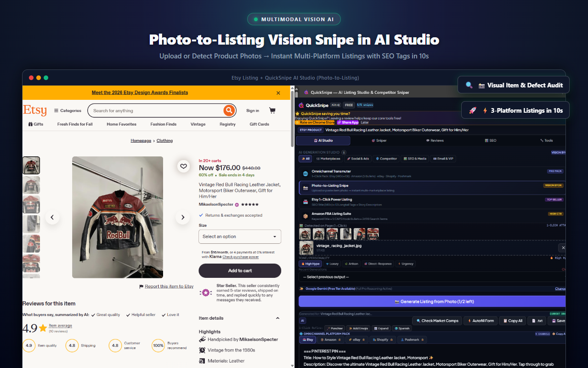This screenshot has width=588, height=368.
Task: Click the report flag icon on Etsy
Action: [141, 286]
